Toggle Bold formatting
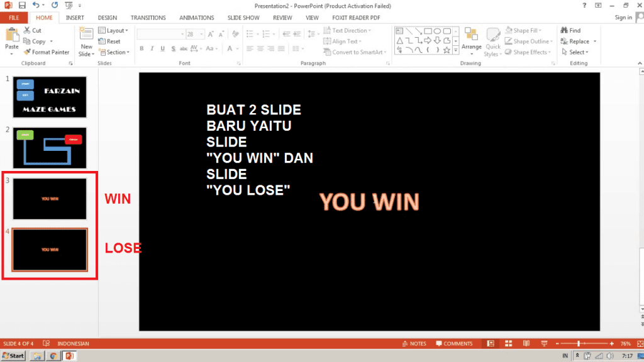Viewport: 644px width, 362px height. [x=142, y=48]
